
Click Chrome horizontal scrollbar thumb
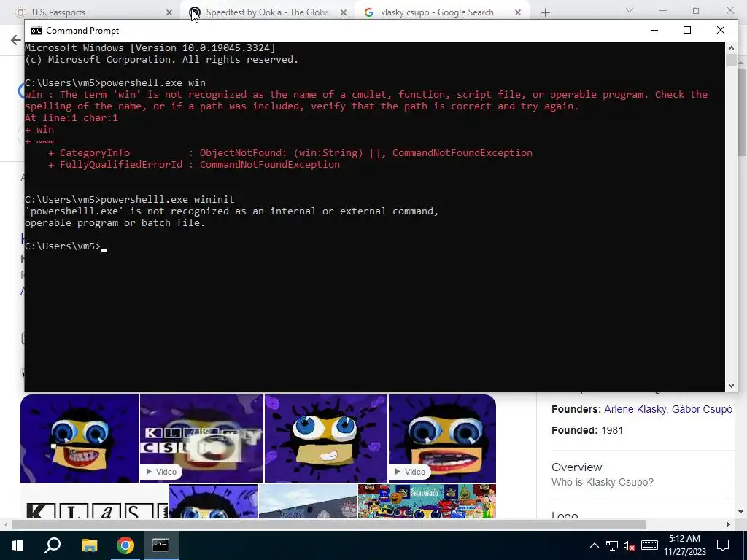[x=329, y=524]
